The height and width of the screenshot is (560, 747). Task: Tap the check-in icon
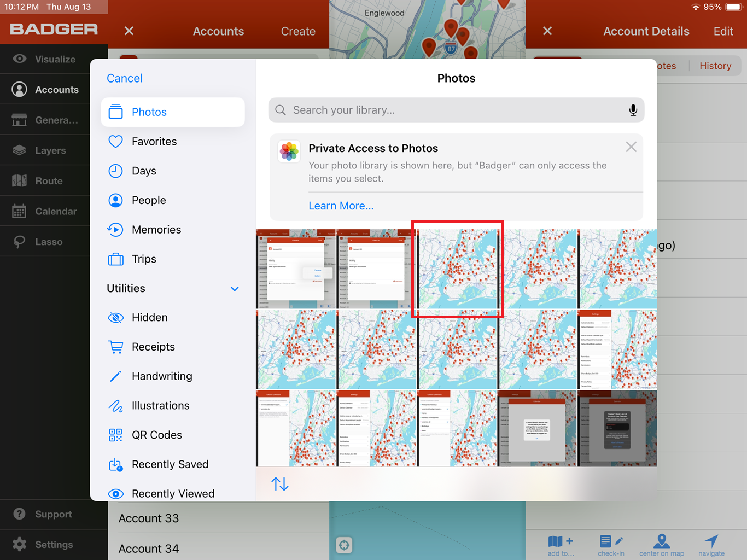pyautogui.click(x=611, y=545)
